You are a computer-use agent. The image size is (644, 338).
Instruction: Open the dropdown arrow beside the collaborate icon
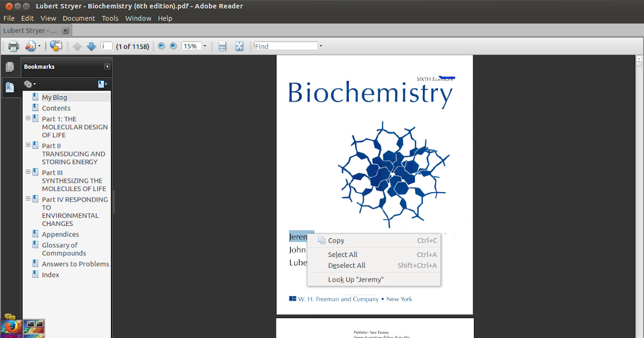39,46
